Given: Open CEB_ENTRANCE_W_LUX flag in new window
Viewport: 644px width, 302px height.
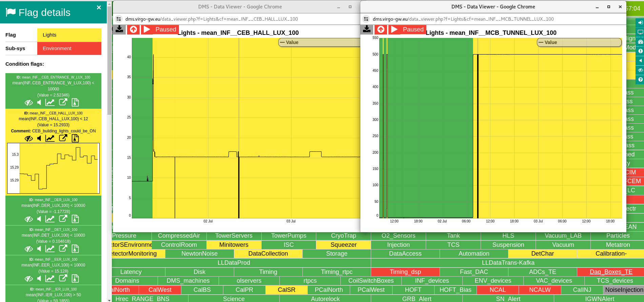Looking at the screenshot, I should pyautogui.click(x=63, y=102).
